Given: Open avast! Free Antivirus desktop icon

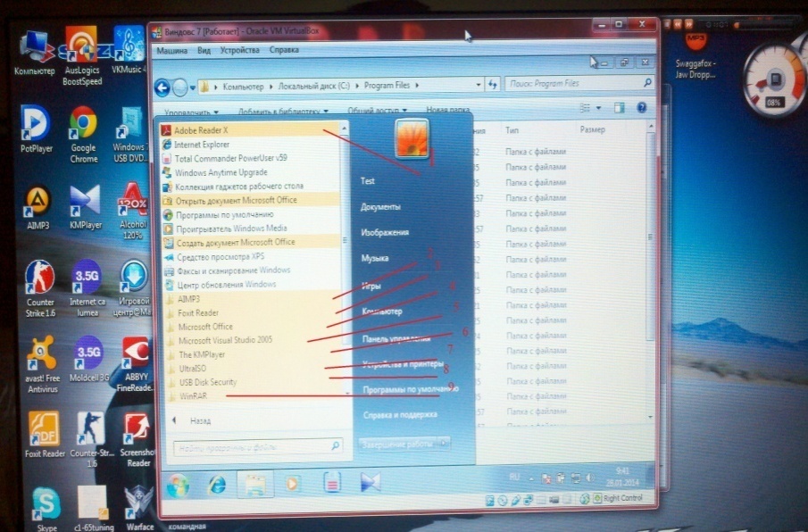Looking at the screenshot, I should click(42, 364).
